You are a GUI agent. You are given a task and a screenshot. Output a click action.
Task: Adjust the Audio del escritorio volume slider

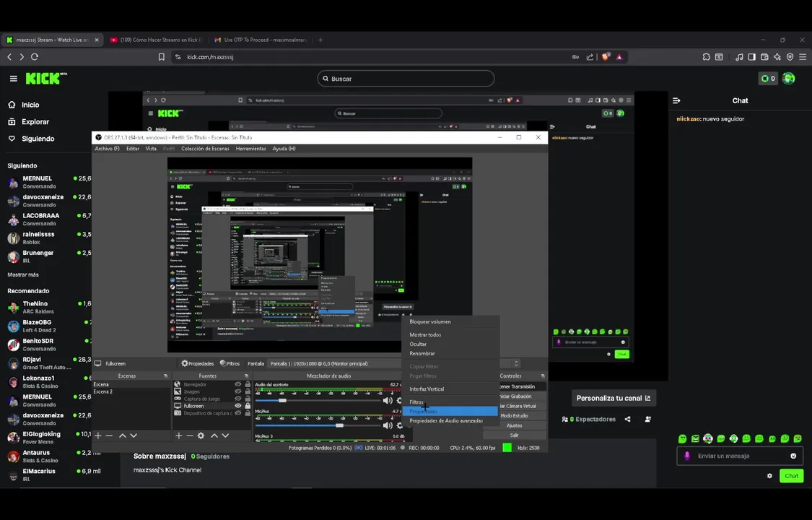coord(318,400)
